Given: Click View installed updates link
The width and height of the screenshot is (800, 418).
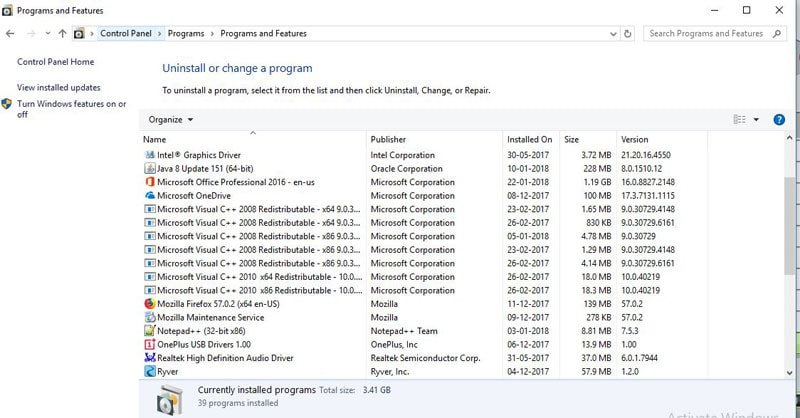Looking at the screenshot, I should (x=58, y=88).
